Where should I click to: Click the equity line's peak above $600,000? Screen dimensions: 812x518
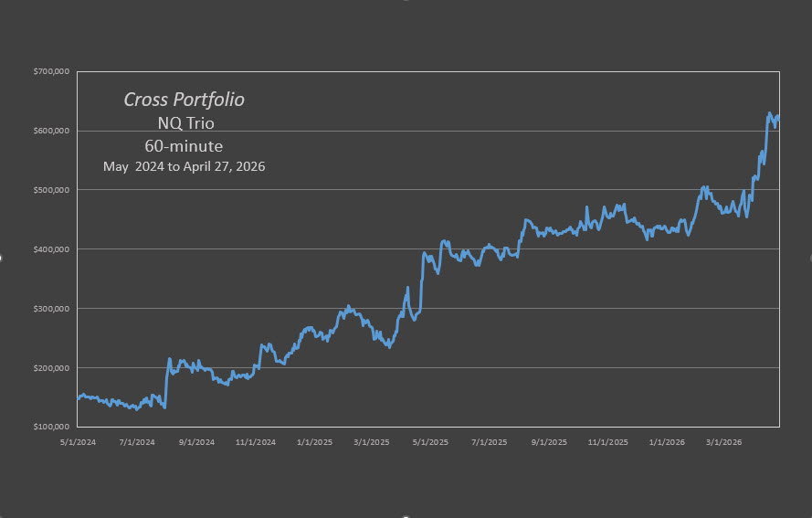768,114
